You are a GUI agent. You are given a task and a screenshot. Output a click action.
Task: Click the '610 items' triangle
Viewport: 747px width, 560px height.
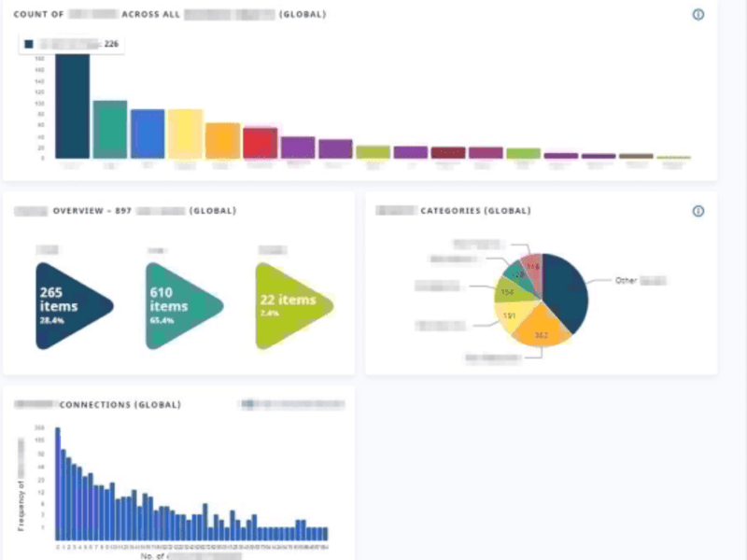click(x=182, y=306)
